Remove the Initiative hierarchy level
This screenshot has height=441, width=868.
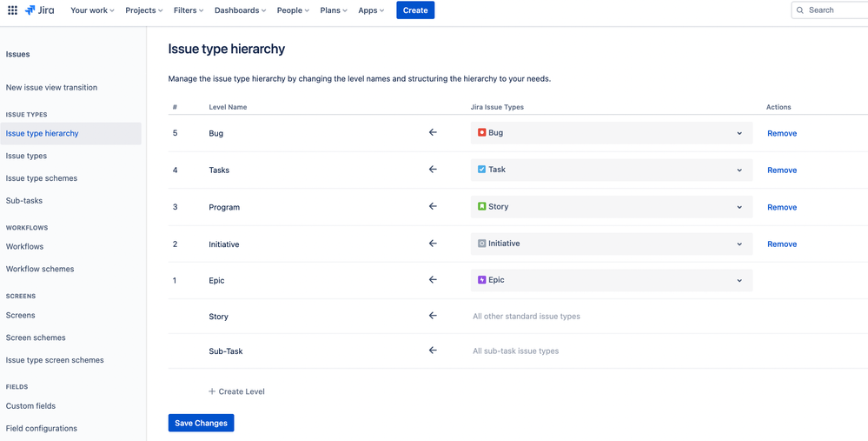(x=781, y=244)
